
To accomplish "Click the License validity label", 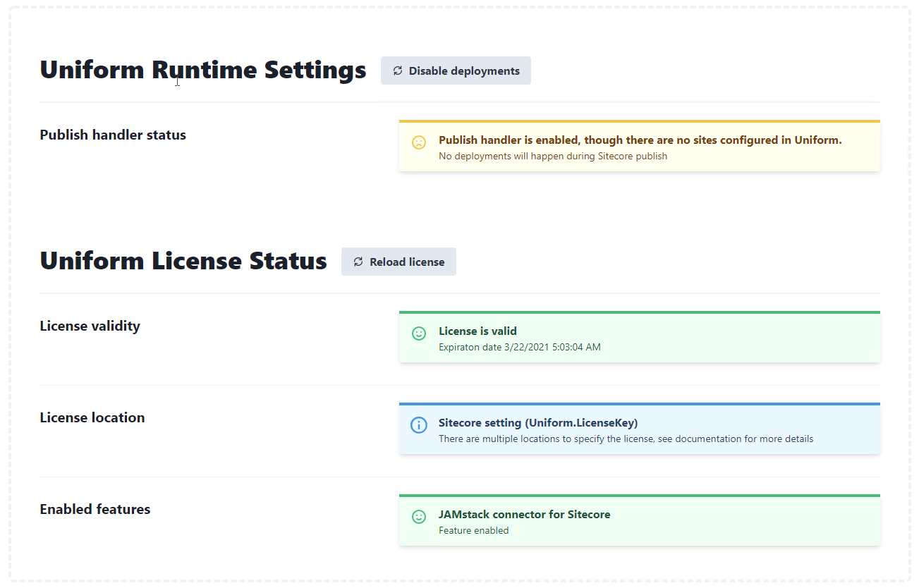I will point(90,326).
